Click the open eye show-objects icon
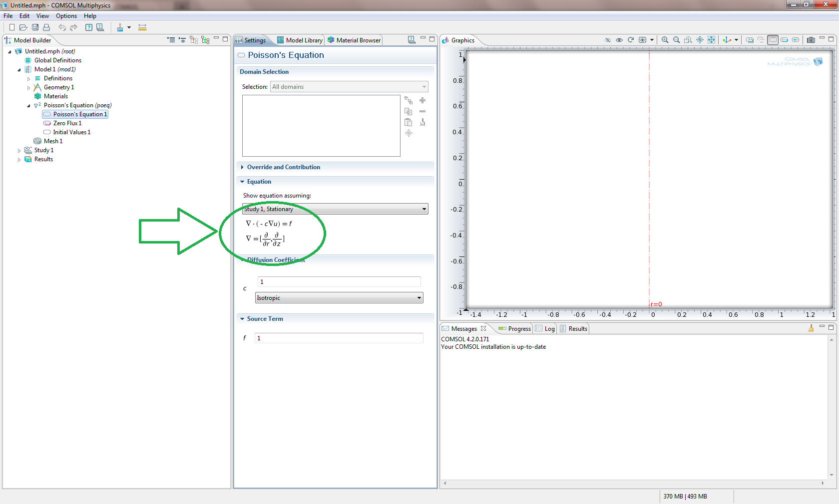This screenshot has width=839, height=504. [x=619, y=40]
